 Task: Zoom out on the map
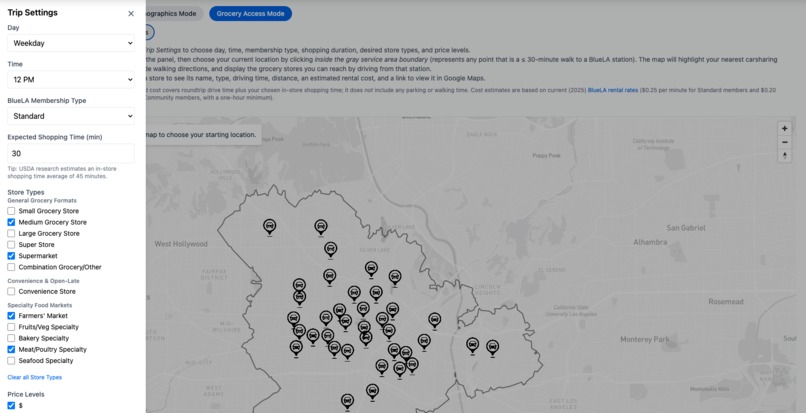click(x=784, y=142)
